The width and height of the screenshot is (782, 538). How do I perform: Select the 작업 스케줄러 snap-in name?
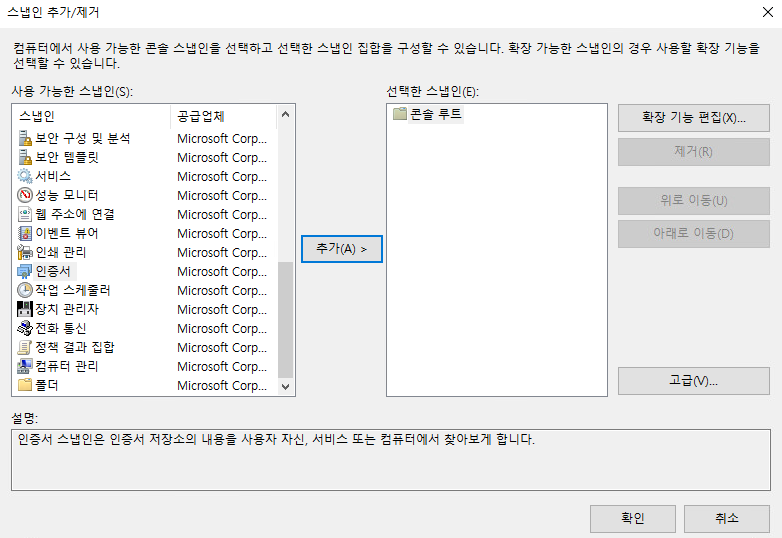[x=73, y=290]
